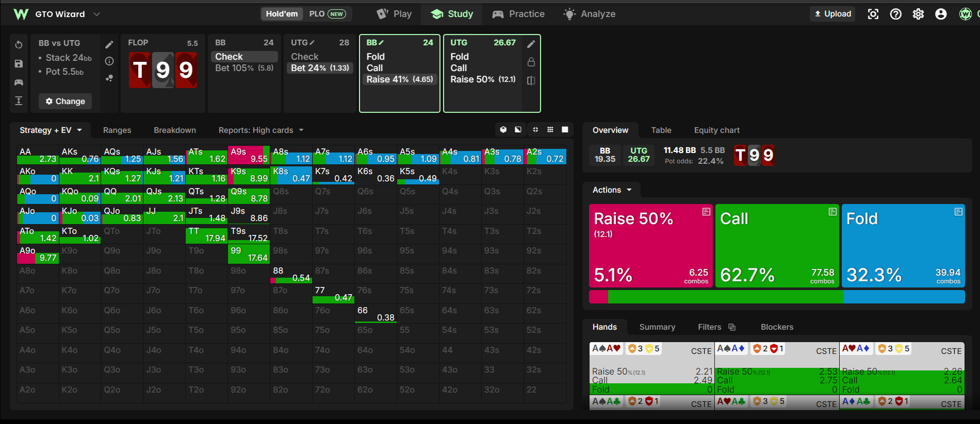Open the screenshot capture icon in header
The height and width of the screenshot is (424, 980).
[x=873, y=14]
